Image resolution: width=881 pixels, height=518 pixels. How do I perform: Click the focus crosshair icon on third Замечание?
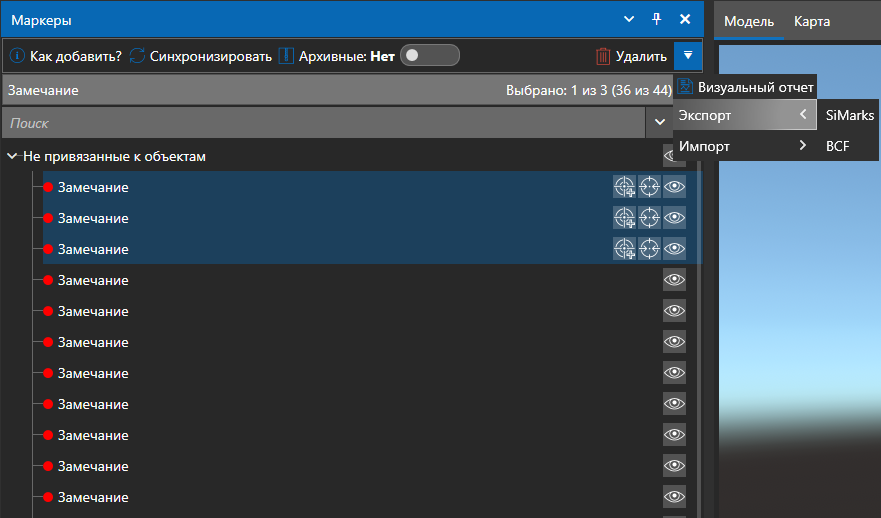pos(649,248)
